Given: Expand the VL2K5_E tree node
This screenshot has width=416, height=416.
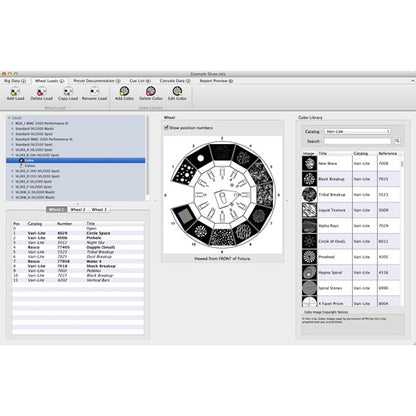Looking at the screenshot, I should point(13,182).
